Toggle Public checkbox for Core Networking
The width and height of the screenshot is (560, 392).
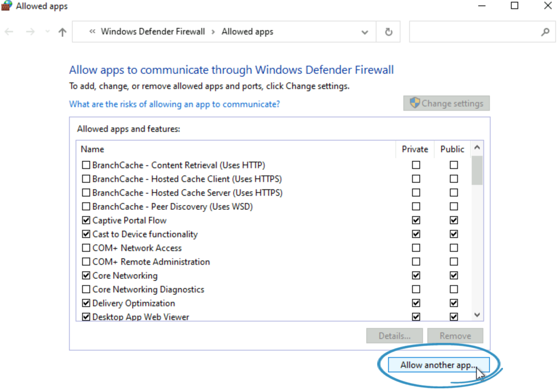(454, 275)
